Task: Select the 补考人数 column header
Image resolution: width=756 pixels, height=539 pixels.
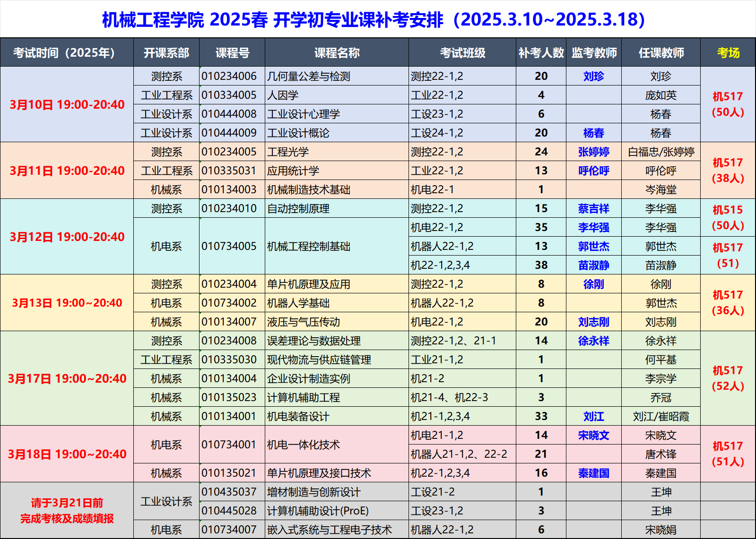Action: (x=541, y=53)
